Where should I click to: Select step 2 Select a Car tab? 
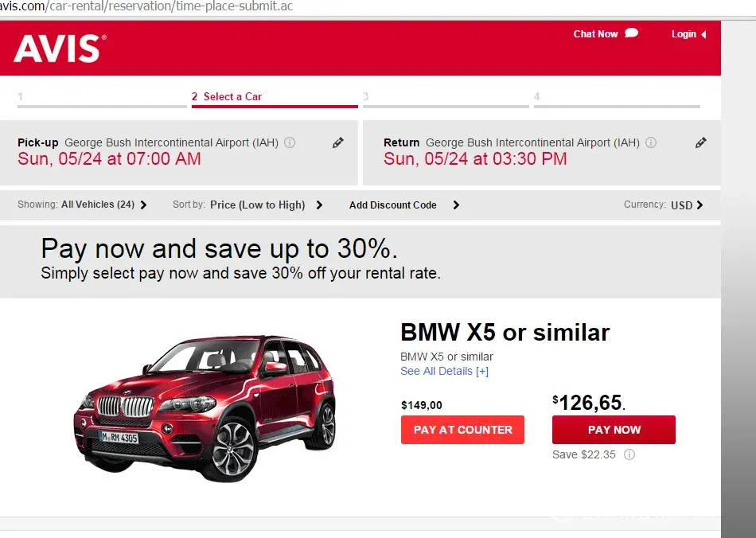coord(275,97)
